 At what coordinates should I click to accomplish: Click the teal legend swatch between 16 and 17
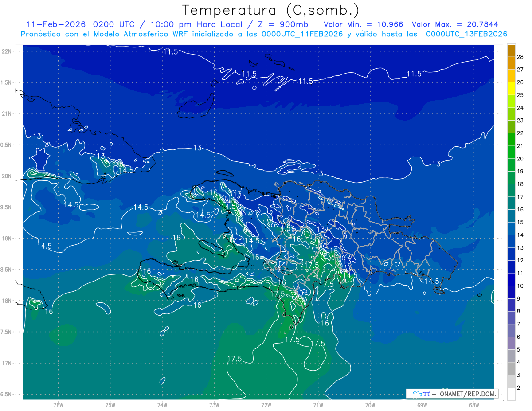pos(511,204)
